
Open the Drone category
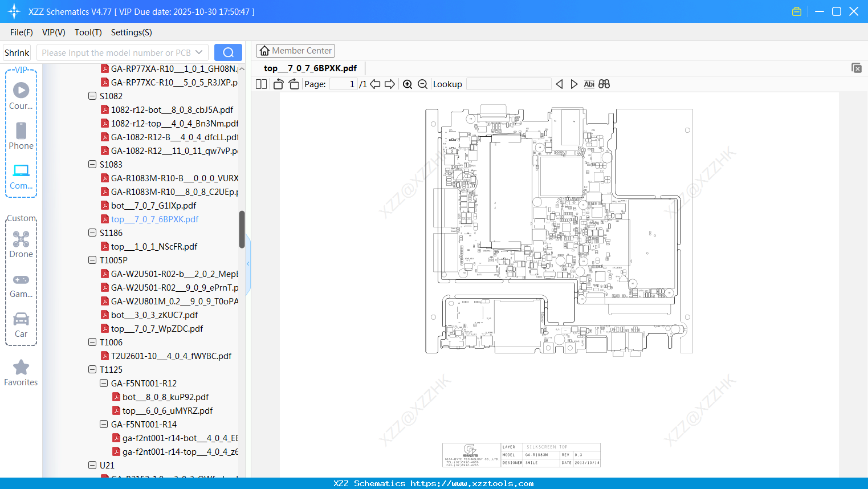pos(21,244)
